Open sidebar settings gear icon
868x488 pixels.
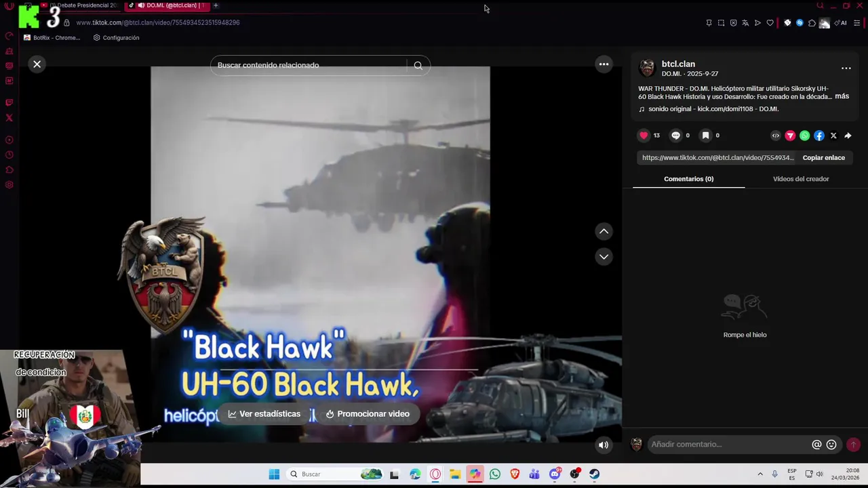point(9,185)
